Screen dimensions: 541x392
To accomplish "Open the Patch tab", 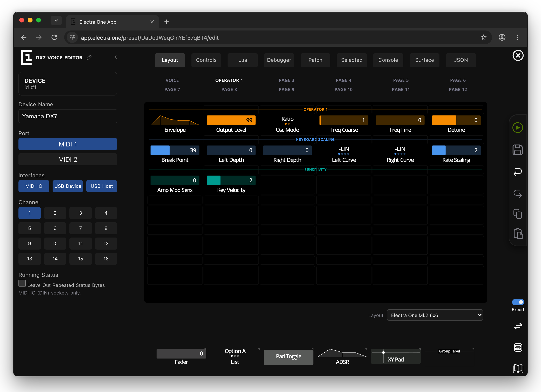I will pos(315,60).
